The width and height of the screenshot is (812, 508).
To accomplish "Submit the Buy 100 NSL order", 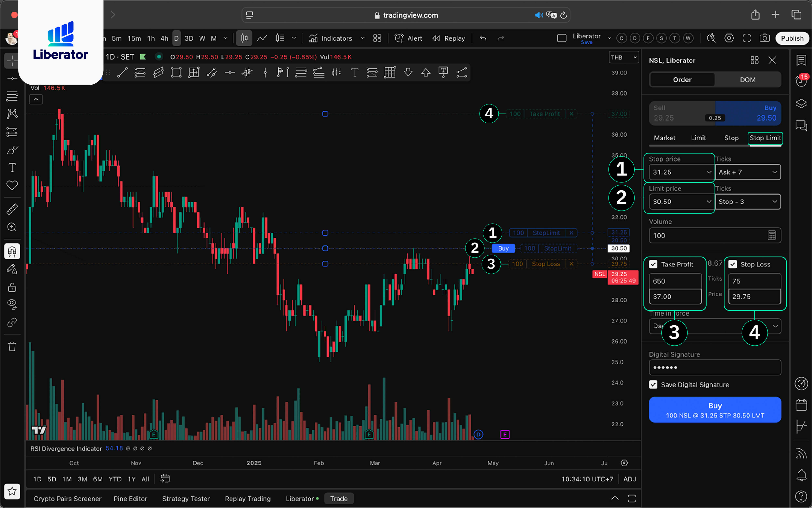I will coord(715,410).
